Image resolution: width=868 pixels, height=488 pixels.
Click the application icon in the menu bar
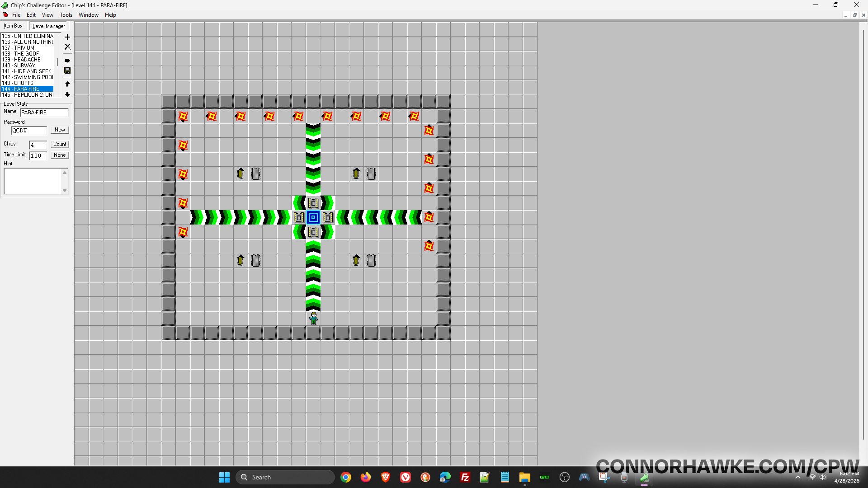pyautogui.click(x=5, y=15)
